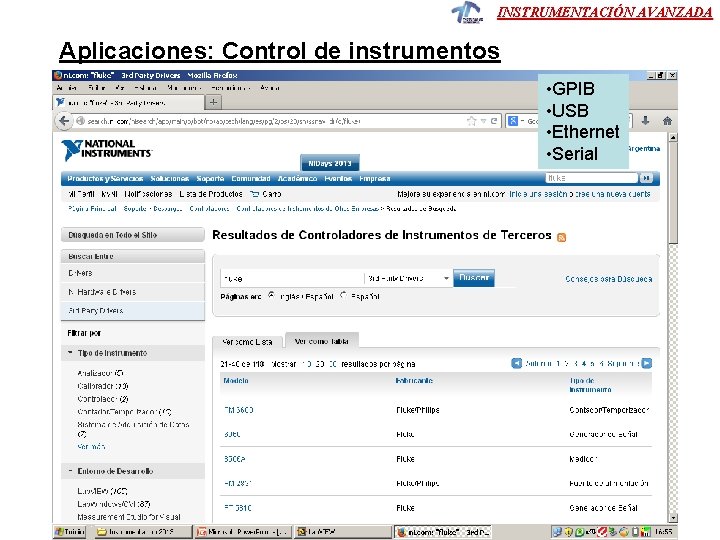The image size is (720, 540).
Task: Select Inglés y Español pages radio button
Action: [x=271, y=296]
